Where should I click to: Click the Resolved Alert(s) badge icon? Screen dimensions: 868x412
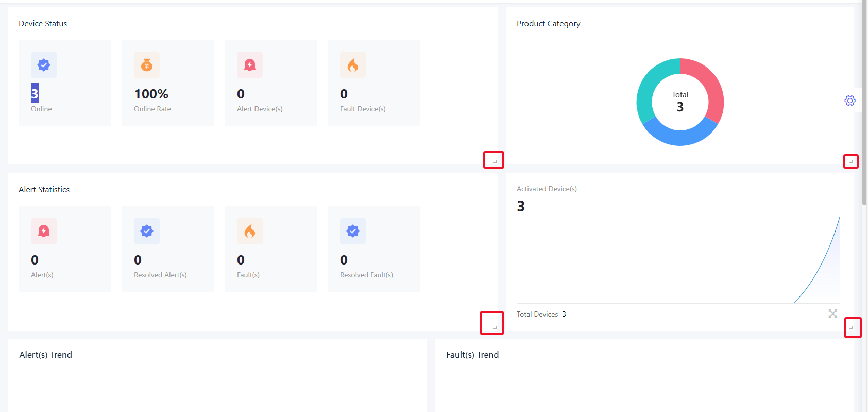click(x=147, y=231)
